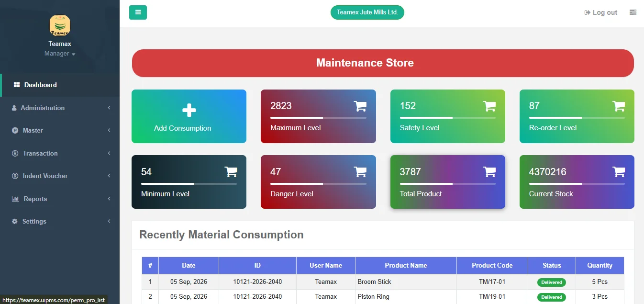Viewport: 644px width, 304px height.
Task: Expand the Administration chevron arrow
Action: pos(109,108)
